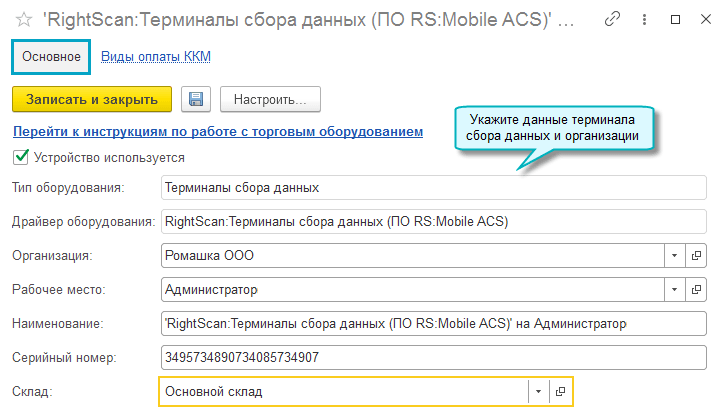Expand the Рабочее место dropdown list
The width and height of the screenshot is (725, 419).
(674, 290)
